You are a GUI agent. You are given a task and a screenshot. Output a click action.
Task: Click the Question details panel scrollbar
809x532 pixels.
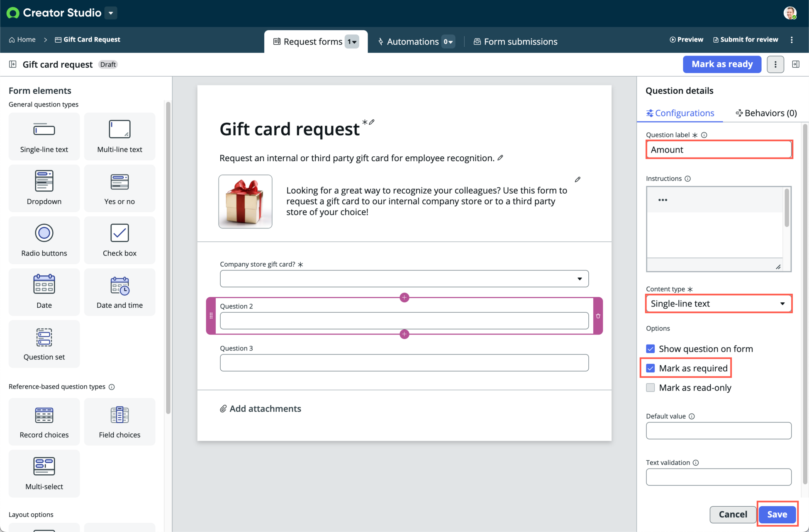coord(805,304)
